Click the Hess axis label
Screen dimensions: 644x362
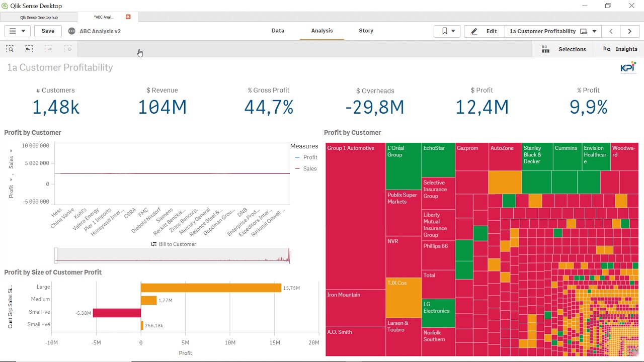click(56, 213)
